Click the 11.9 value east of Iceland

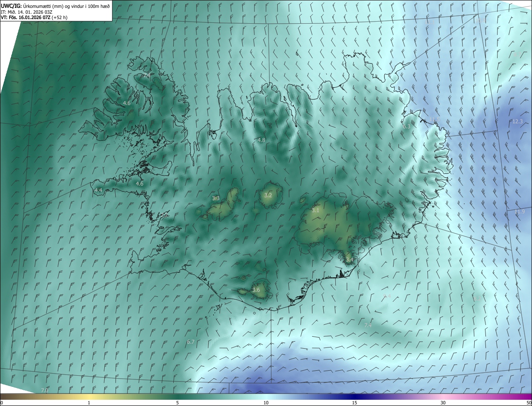(520, 211)
